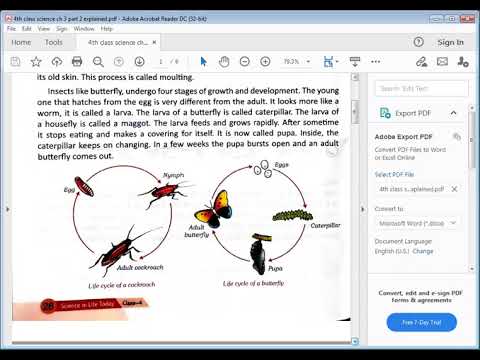Click the copy icon beside Adobe Export PDF
This screenshot has width=480, height=360.
tap(457, 136)
